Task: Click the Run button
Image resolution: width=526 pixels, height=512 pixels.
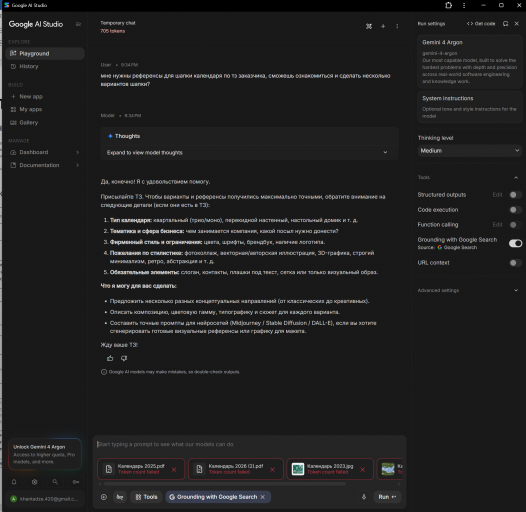Action: (387, 497)
